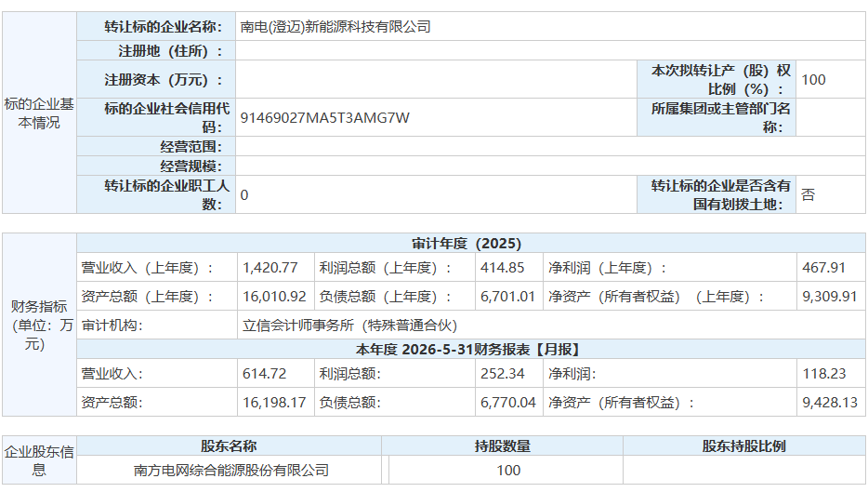Click the 所属集团或主管部门名称 label
Screen dimensions: 868x492
click(721, 117)
